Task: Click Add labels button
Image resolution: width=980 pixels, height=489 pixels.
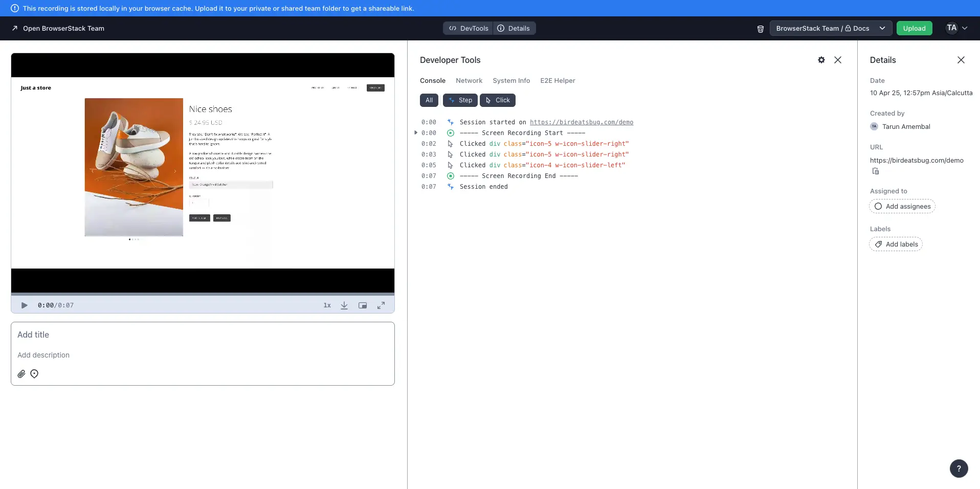Action: coord(896,244)
